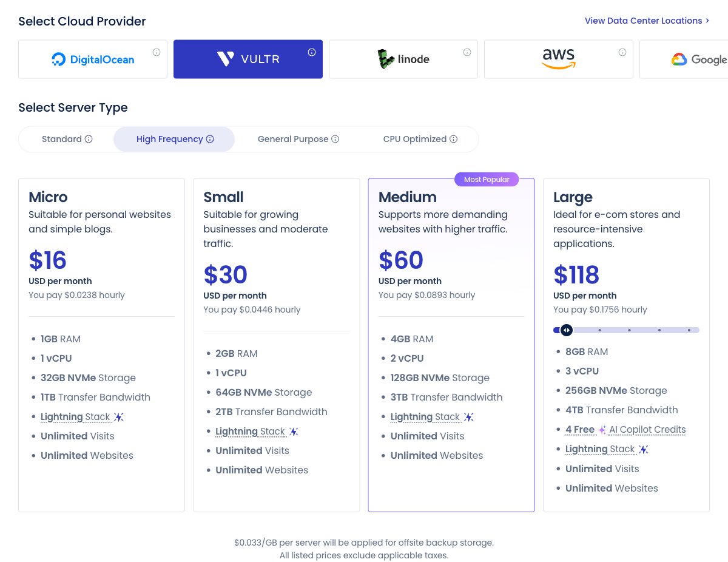Switch to General Purpose server type
Viewport: 728px width, 562px height.
pos(298,139)
